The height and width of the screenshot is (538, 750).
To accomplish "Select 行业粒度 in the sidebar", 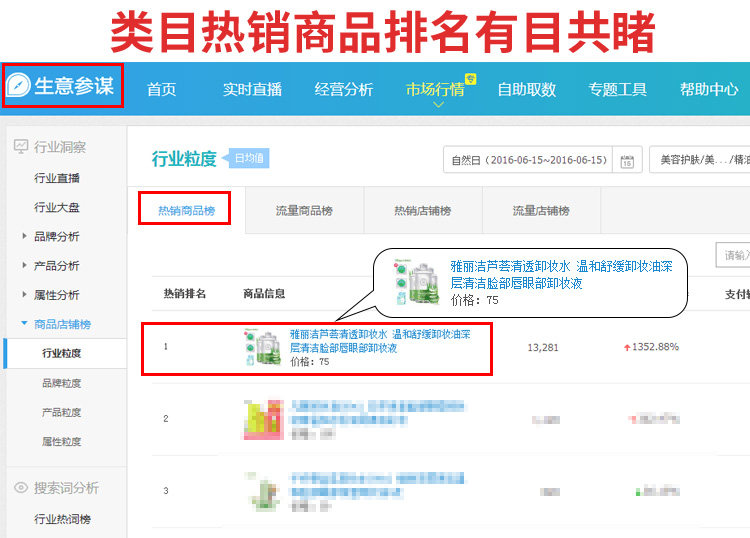I will [x=62, y=353].
